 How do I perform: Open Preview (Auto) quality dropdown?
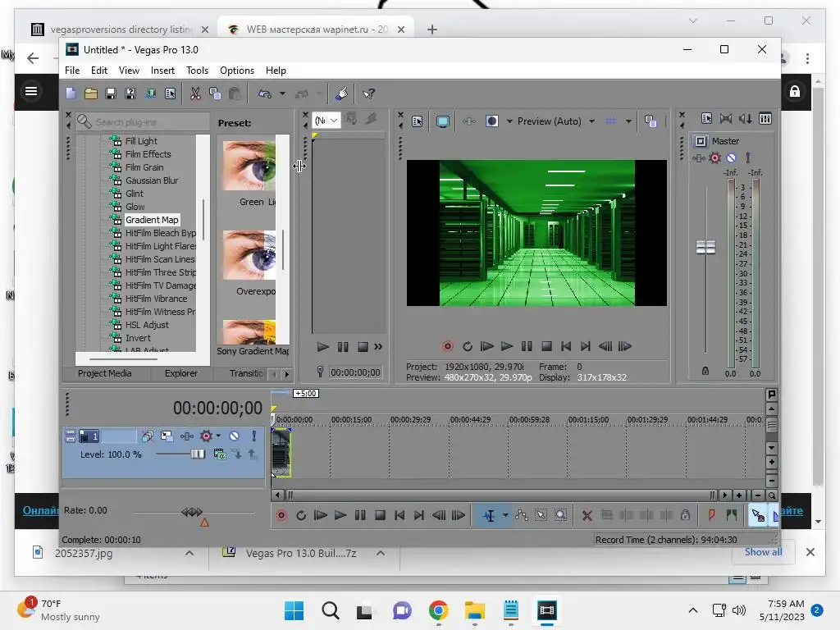coord(592,121)
